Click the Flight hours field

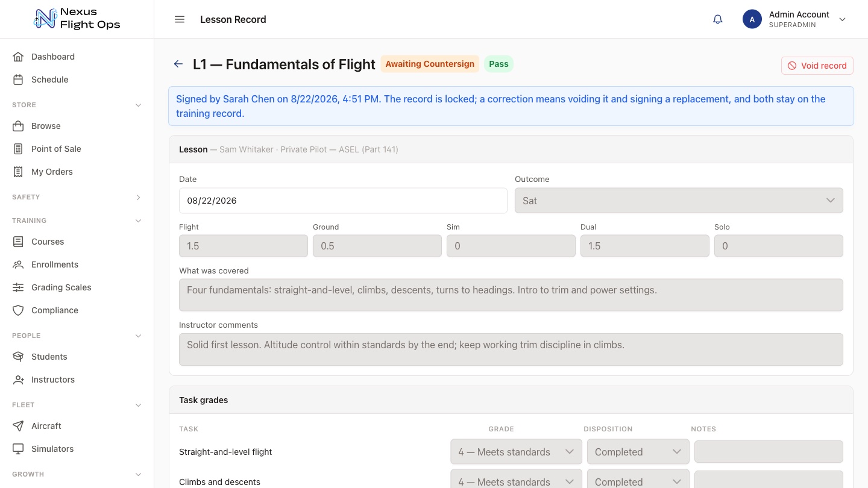pyautogui.click(x=244, y=246)
